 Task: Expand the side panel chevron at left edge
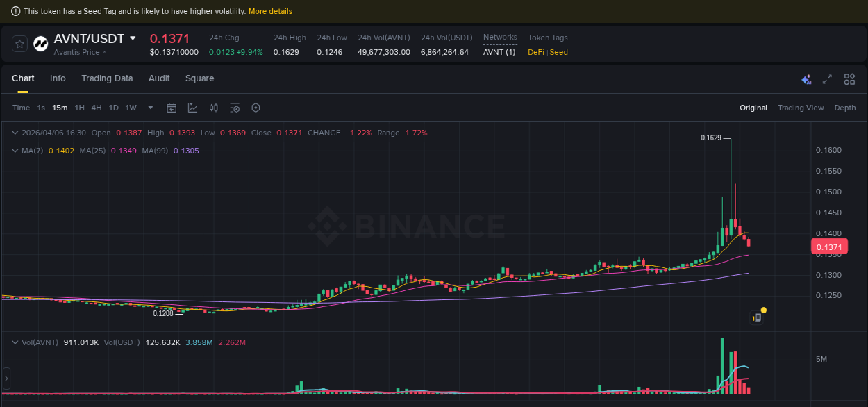7,379
